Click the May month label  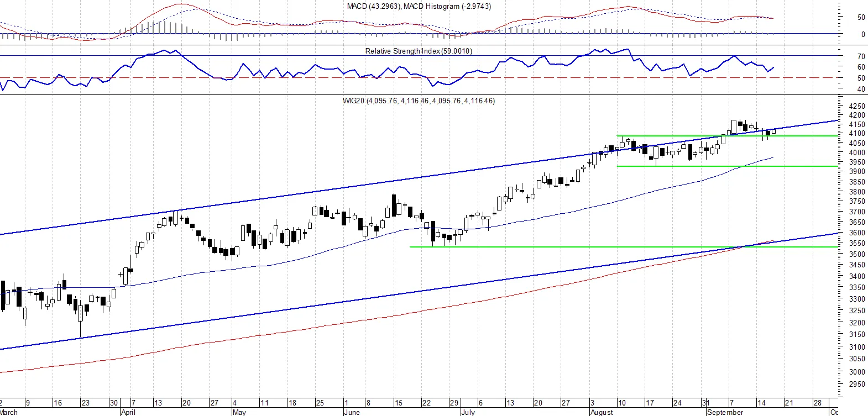tap(239, 412)
